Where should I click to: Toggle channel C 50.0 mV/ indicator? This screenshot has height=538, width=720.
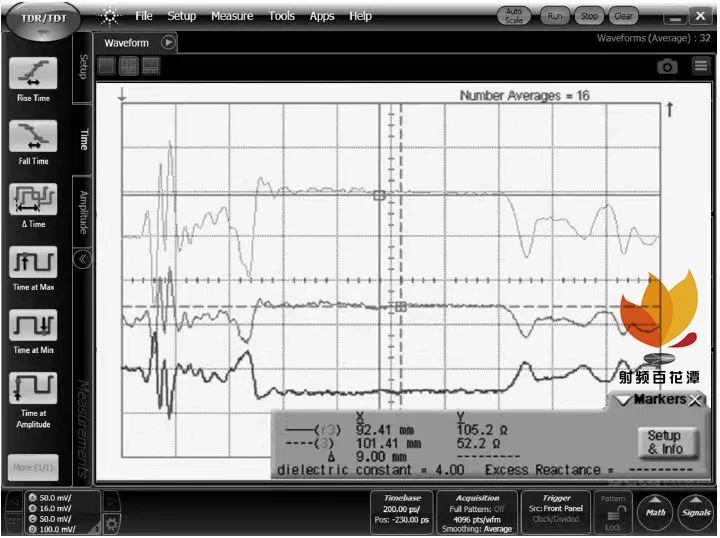coord(51,519)
